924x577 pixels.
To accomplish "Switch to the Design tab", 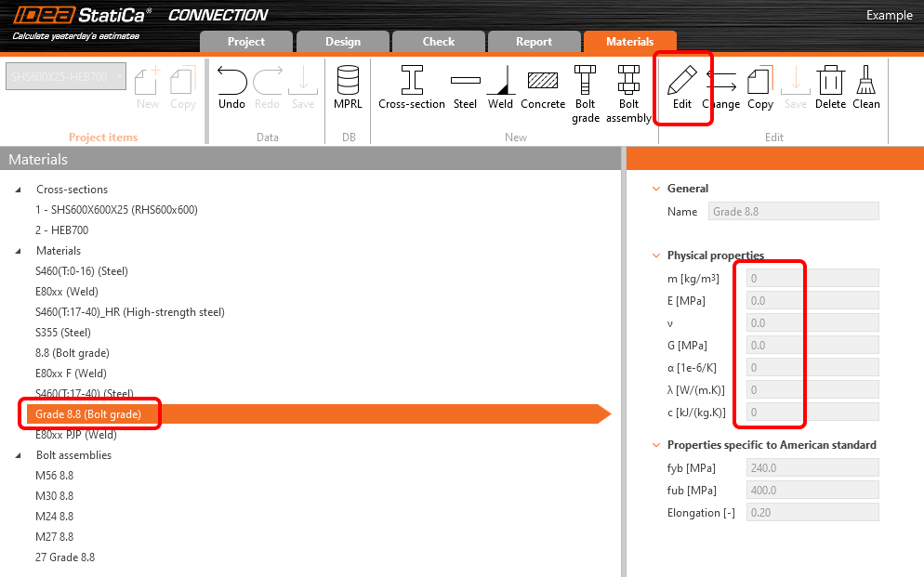I will click(343, 42).
